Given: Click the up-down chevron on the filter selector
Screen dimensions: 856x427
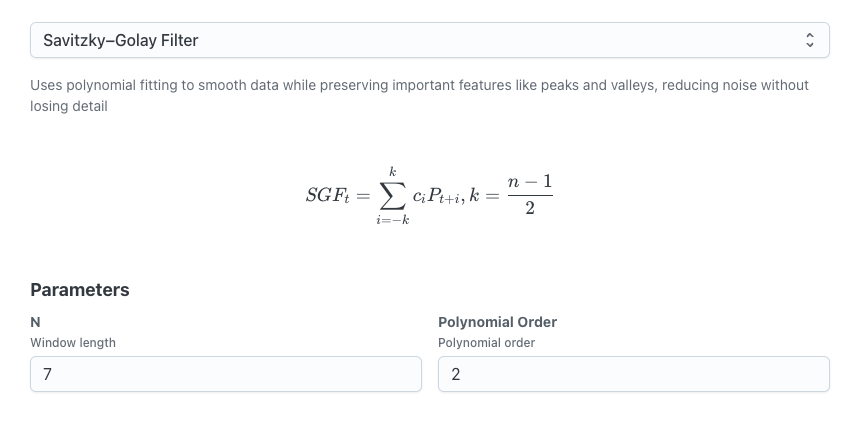Looking at the screenshot, I should (810, 41).
